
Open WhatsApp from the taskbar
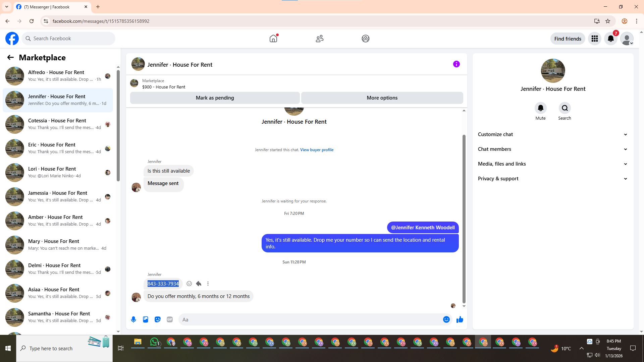[154, 342]
